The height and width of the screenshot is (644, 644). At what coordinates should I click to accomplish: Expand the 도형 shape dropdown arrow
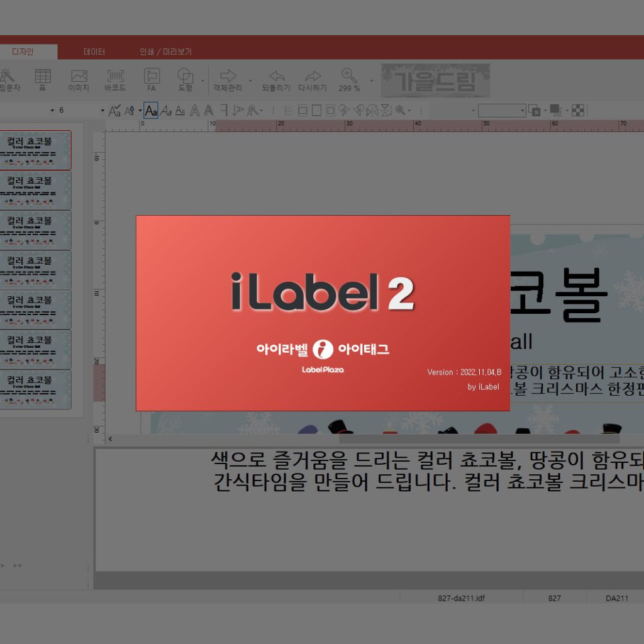click(x=203, y=80)
